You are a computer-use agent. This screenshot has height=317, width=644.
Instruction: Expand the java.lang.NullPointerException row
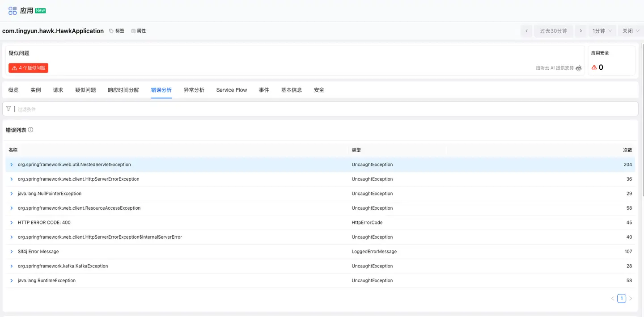click(x=11, y=193)
